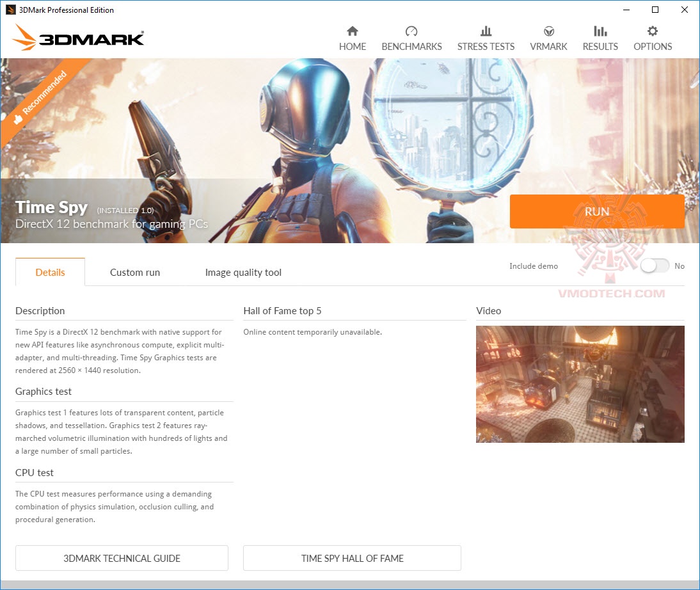This screenshot has height=590, width=700.
Task: Click the 'Hall of Fame top 5' heading
Action: 282,311
